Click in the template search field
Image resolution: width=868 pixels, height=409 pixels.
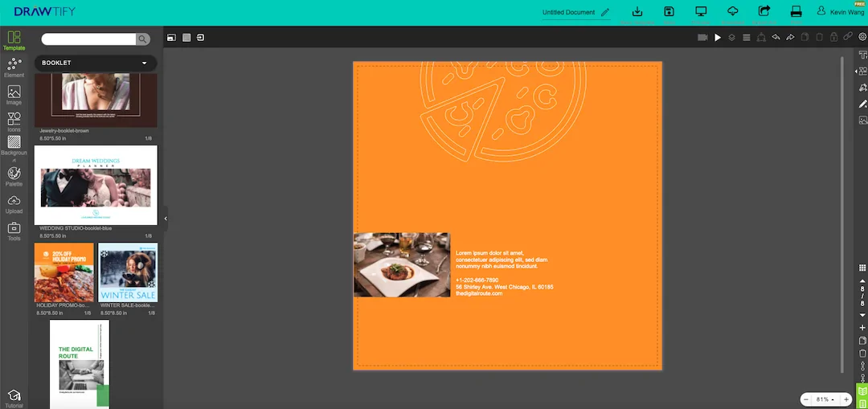(x=88, y=39)
